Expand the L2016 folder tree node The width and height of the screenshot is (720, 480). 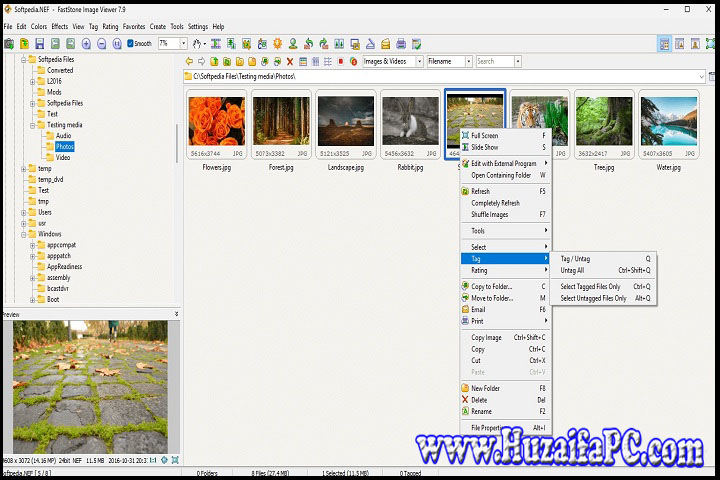[x=33, y=82]
